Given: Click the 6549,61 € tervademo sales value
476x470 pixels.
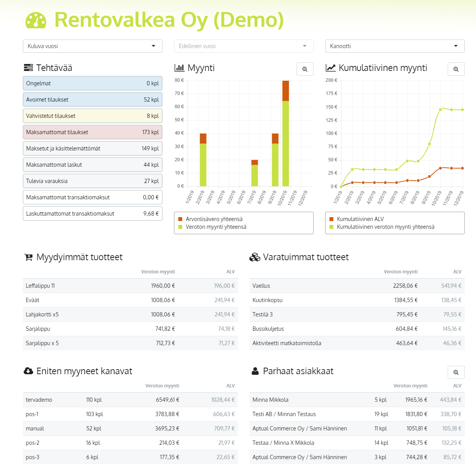Looking at the screenshot, I should point(167,400).
